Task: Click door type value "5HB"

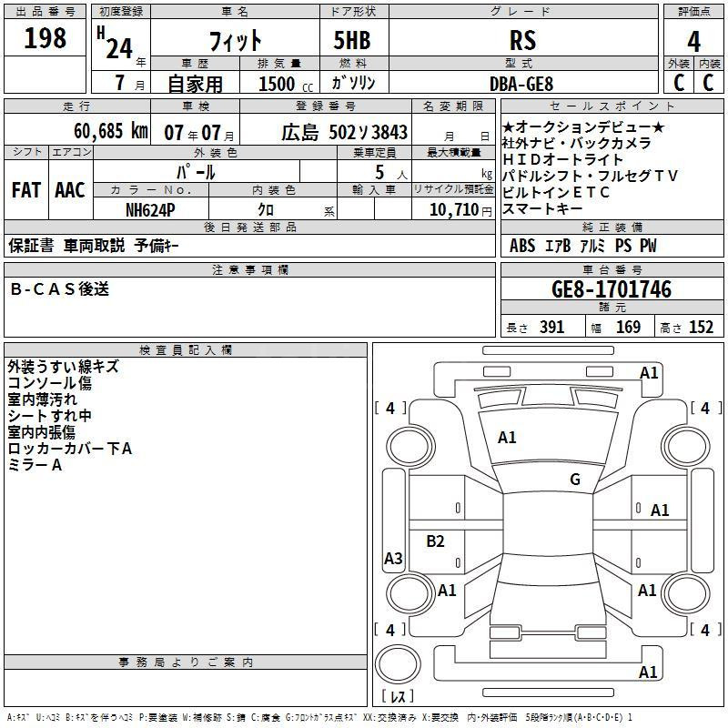Action: pyautogui.click(x=352, y=40)
